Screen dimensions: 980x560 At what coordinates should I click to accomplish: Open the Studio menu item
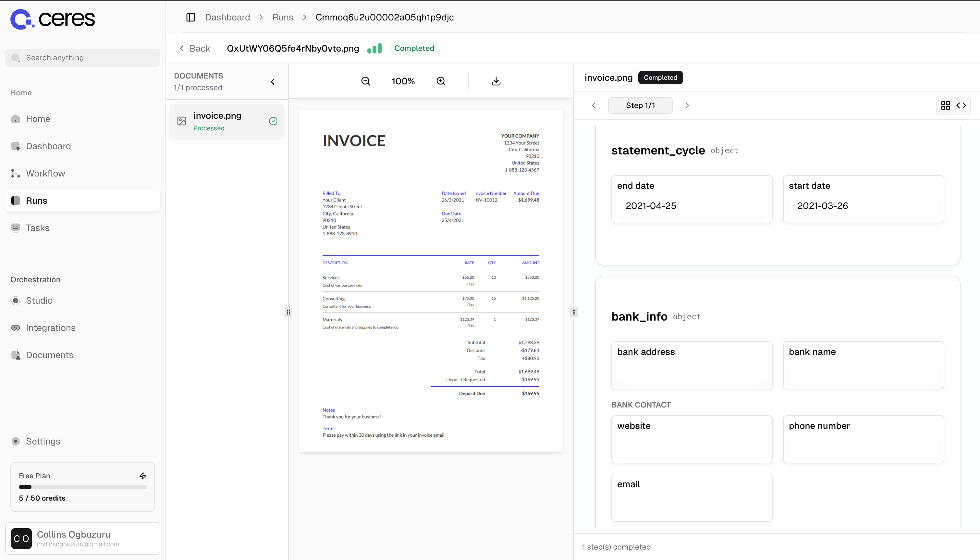39,300
